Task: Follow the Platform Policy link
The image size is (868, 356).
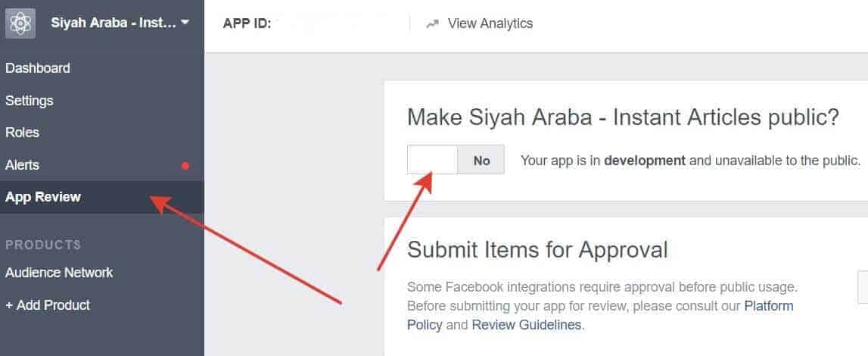Action: [600, 315]
